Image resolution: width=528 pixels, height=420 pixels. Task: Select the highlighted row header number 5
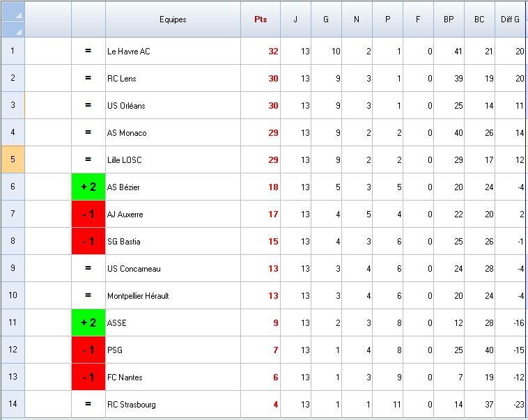tap(13, 160)
